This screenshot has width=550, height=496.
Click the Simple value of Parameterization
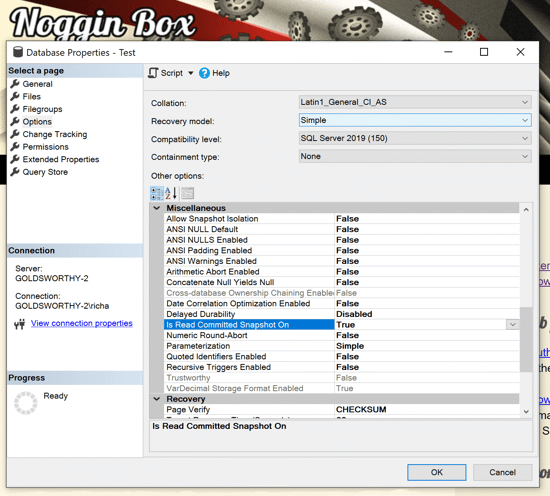(x=350, y=346)
